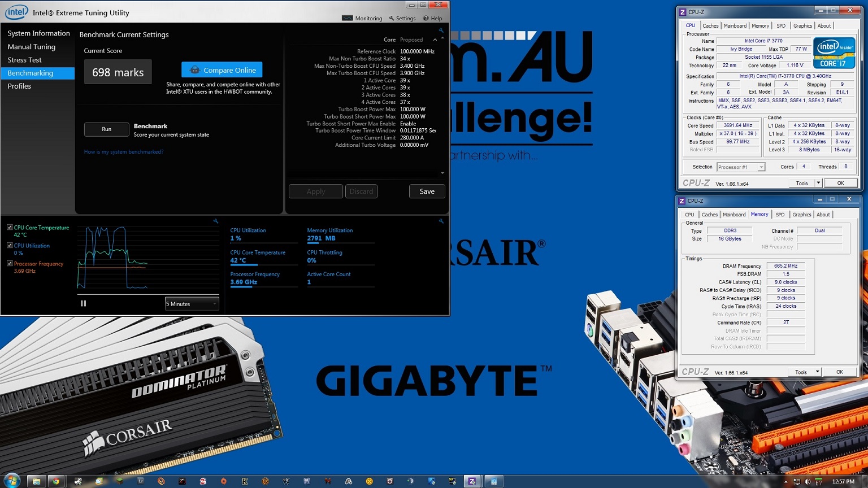
Task: Click the system clock showing 12:57 PM
Action: (x=843, y=482)
